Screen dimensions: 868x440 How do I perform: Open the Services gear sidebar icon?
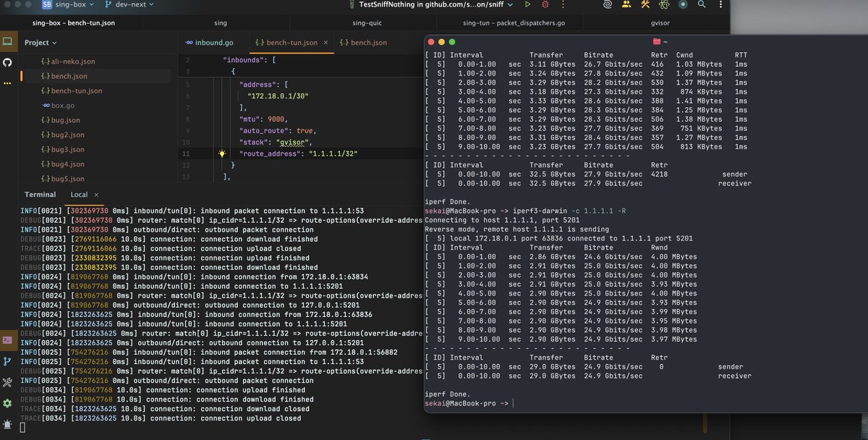point(8,402)
